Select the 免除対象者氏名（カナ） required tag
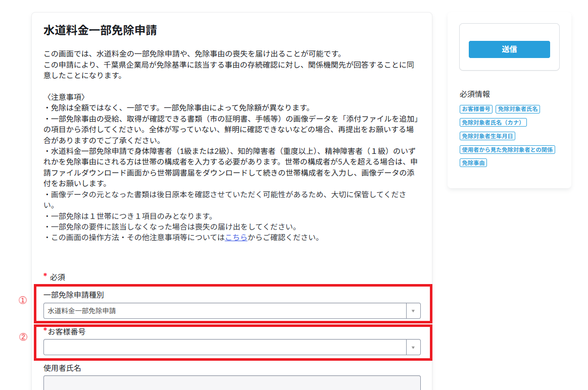Screen dimensions: 588x390 coord(493,123)
